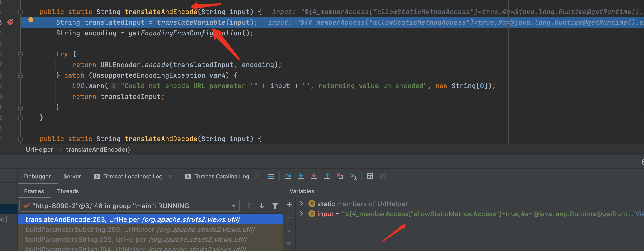Collapse the try block fold marker
This screenshot has height=251, width=644.
coord(21,54)
